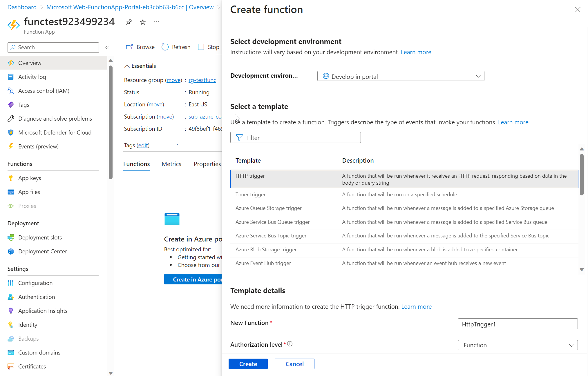588x376 pixels.
Task: Switch to the Metrics tab
Action: pos(171,164)
